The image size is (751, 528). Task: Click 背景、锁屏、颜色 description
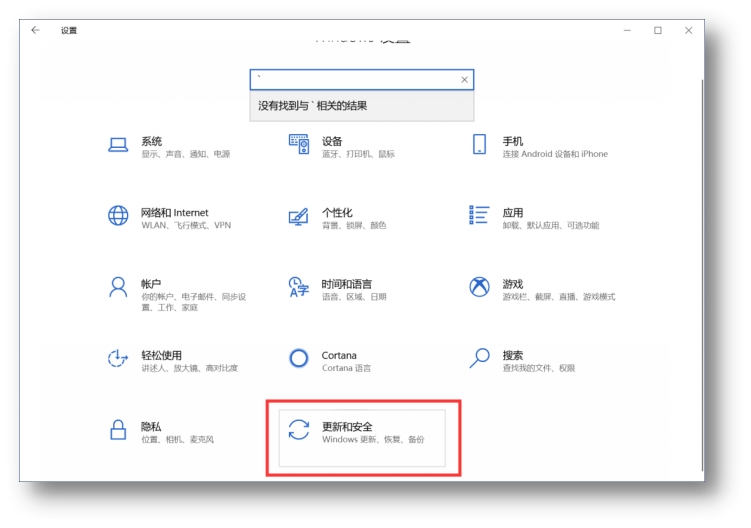[x=354, y=225]
